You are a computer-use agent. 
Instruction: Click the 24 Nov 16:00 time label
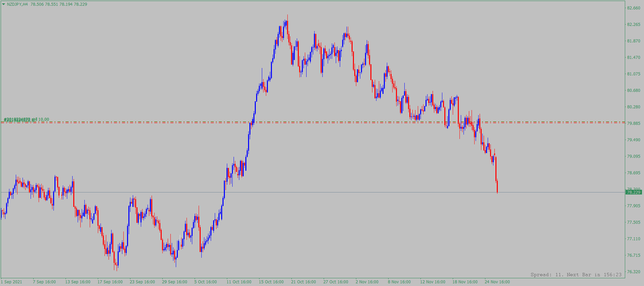(497, 282)
